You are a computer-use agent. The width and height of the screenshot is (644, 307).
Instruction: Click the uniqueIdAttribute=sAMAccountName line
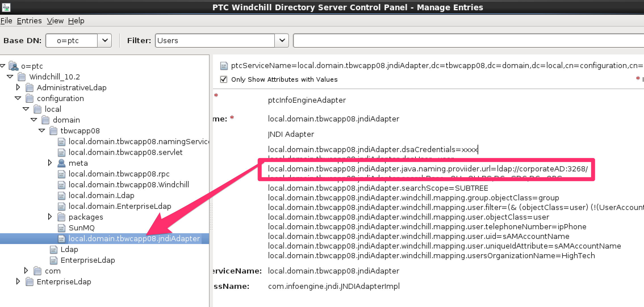444,246
